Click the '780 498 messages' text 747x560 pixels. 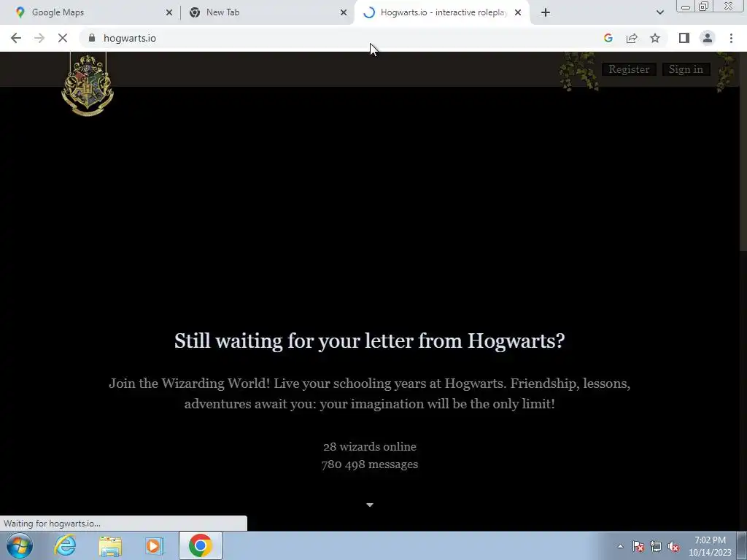370,464
